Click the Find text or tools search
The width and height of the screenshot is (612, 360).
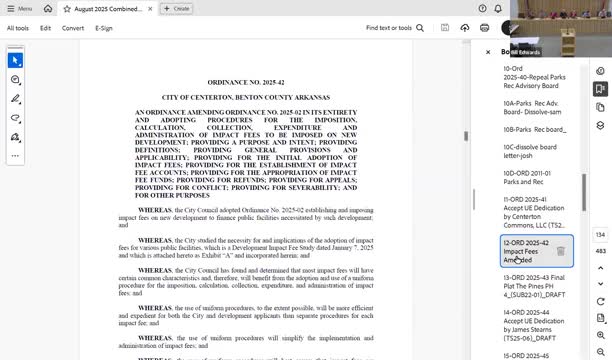coord(395,28)
